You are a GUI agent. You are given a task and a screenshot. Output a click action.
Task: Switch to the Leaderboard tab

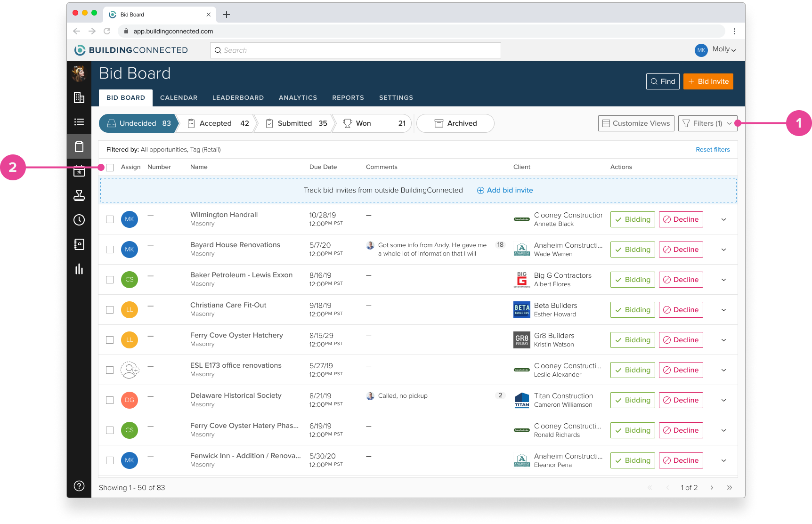click(238, 98)
